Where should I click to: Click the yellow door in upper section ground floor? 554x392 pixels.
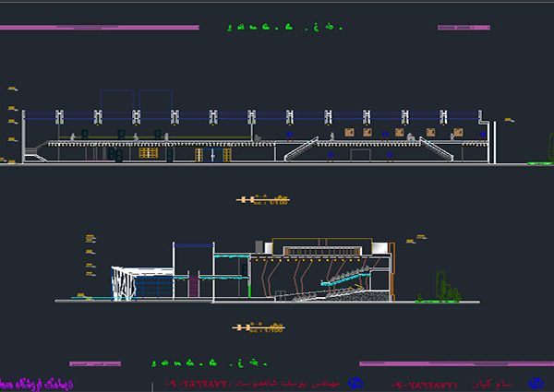146,154
